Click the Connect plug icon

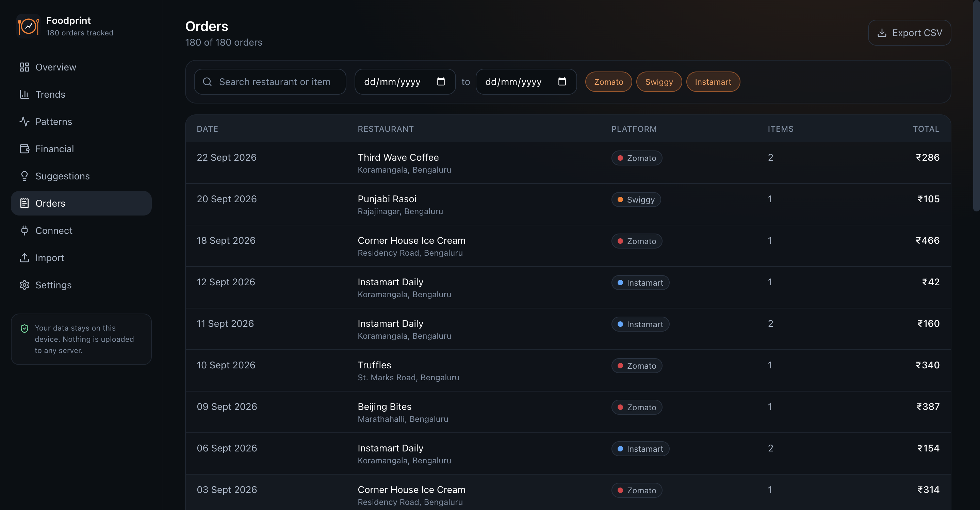[x=24, y=230]
